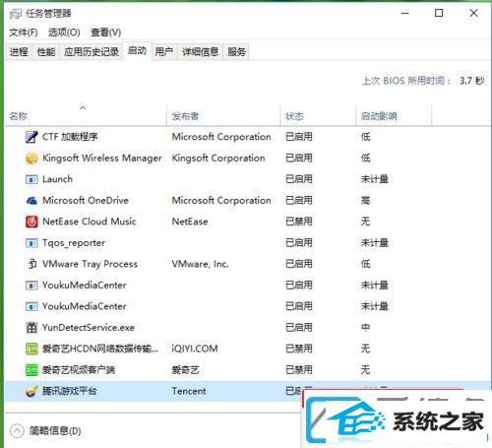Click the YunDetectService.exe icon
The width and height of the screenshot is (492, 448).
pyautogui.click(x=31, y=327)
